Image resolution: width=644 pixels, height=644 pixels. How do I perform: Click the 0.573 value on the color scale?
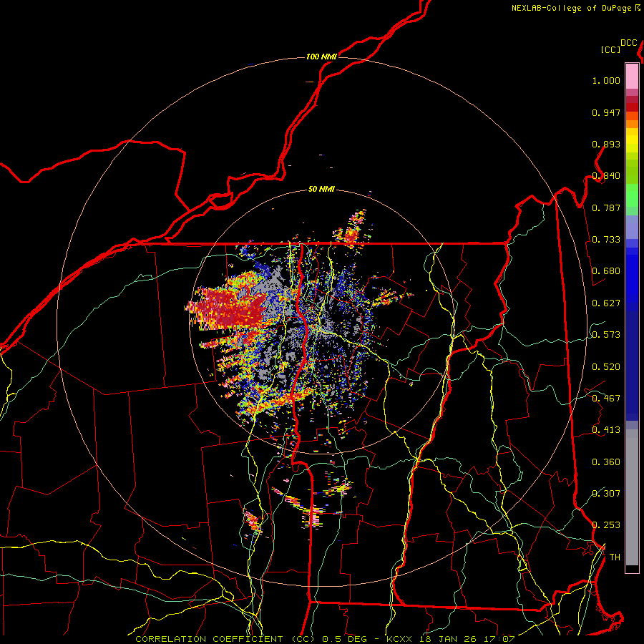[606, 335]
